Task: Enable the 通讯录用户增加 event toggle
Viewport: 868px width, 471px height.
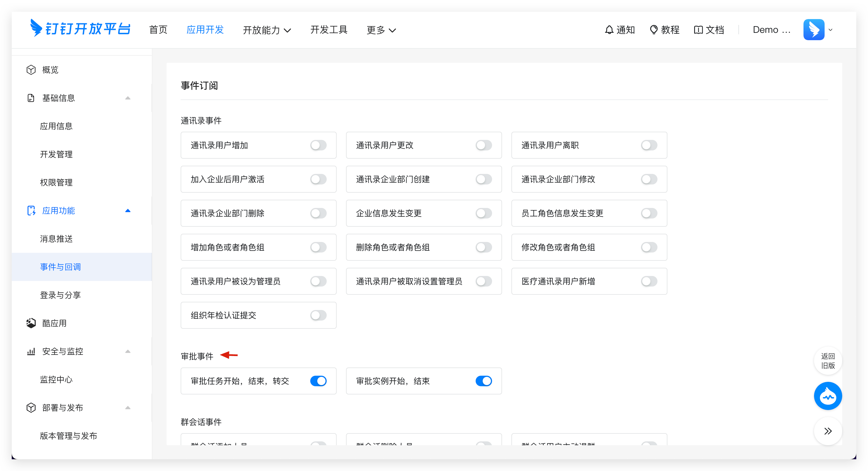Action: pyautogui.click(x=318, y=145)
